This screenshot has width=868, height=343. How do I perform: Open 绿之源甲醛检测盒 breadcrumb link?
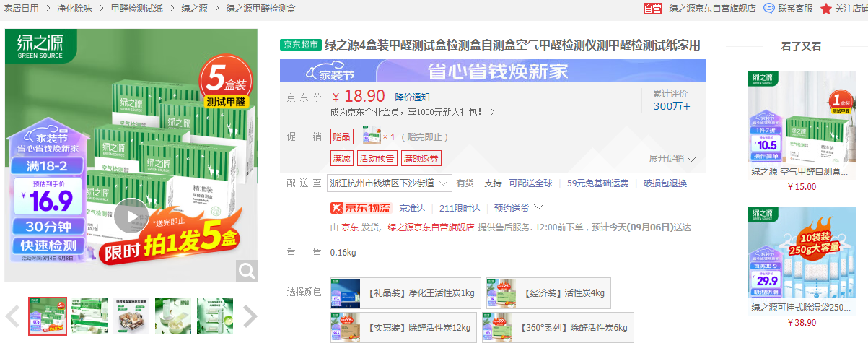[260, 9]
